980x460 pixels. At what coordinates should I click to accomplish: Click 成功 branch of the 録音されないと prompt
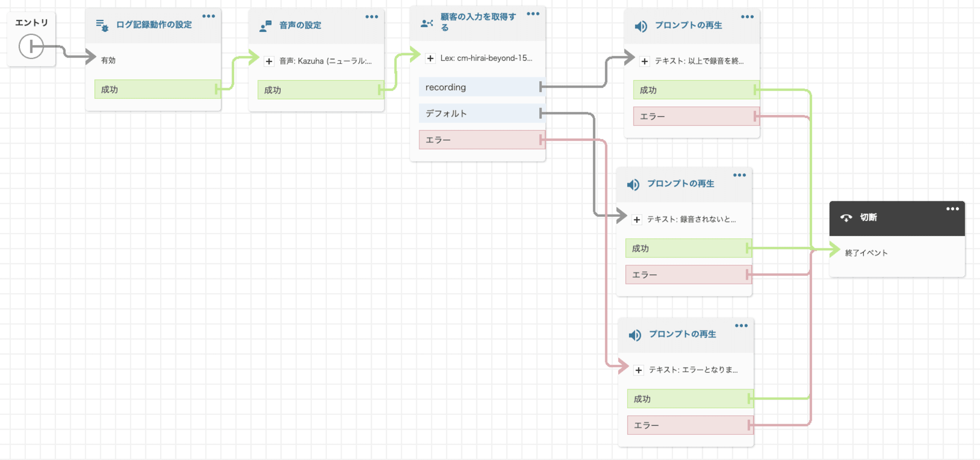pyautogui.click(x=688, y=248)
